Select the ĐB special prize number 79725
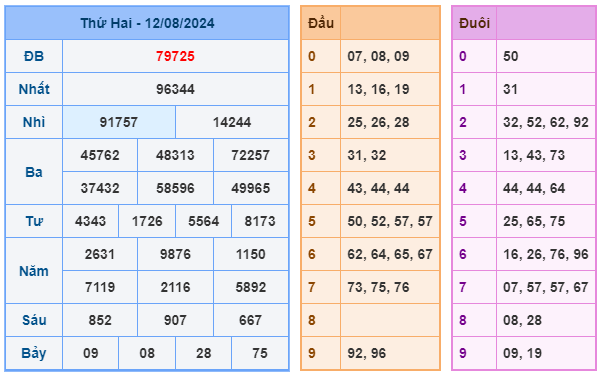The image size is (601, 375). pyautogui.click(x=175, y=56)
